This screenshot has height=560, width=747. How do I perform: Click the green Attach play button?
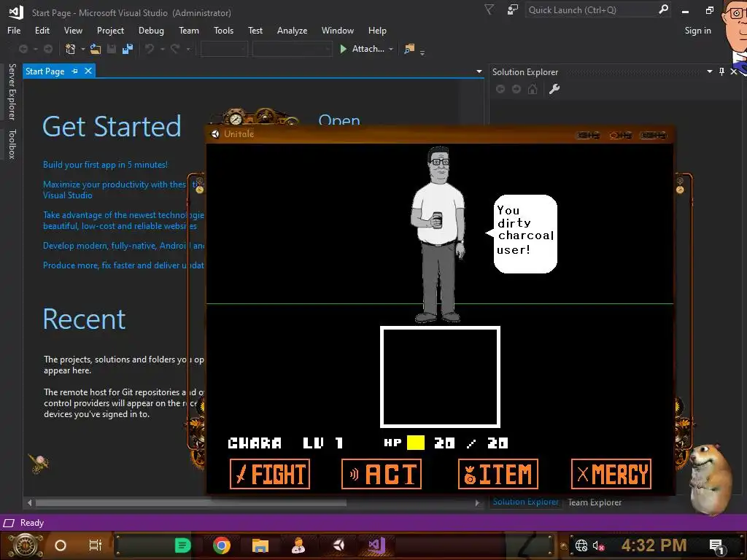click(343, 49)
